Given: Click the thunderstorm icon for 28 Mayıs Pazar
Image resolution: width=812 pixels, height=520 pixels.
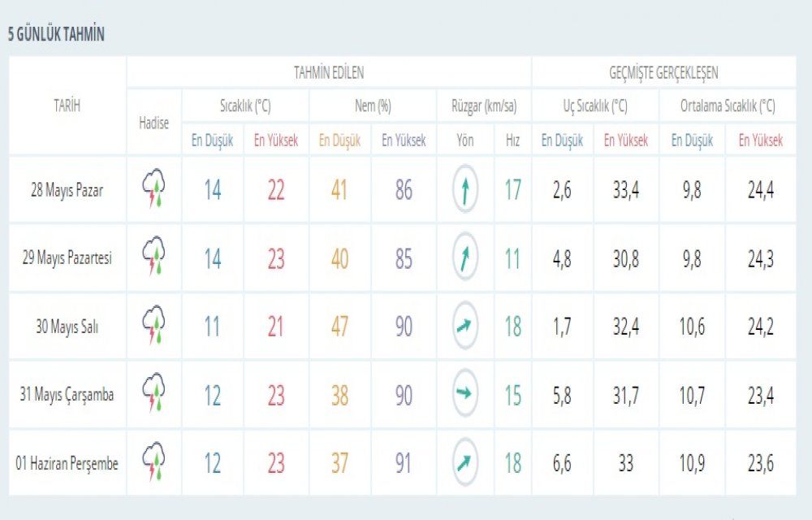Looking at the screenshot, I should [x=153, y=189].
